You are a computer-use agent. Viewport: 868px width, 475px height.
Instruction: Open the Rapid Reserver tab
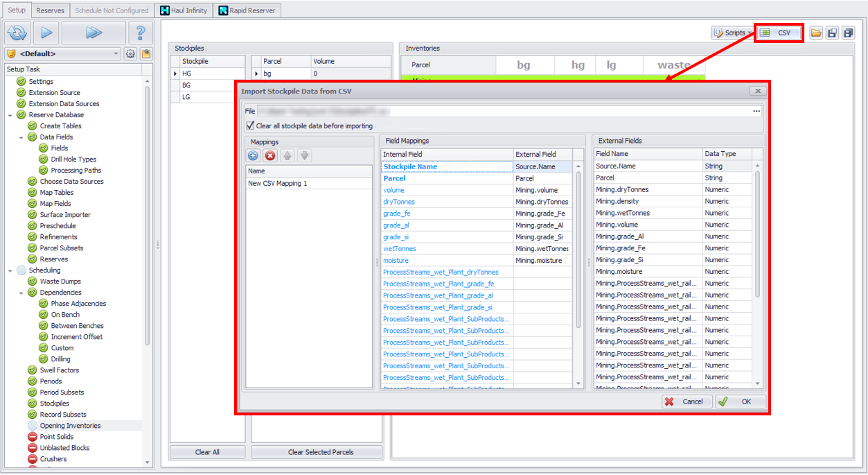click(x=247, y=10)
